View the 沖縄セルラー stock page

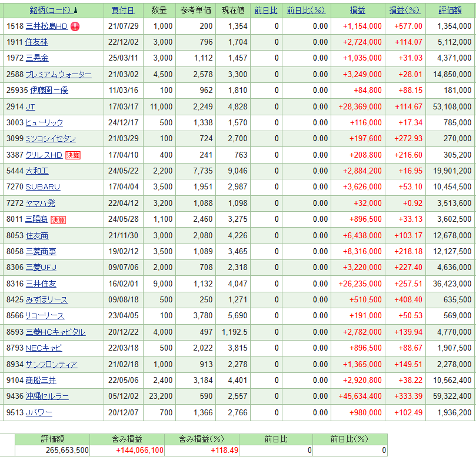pos(46,396)
